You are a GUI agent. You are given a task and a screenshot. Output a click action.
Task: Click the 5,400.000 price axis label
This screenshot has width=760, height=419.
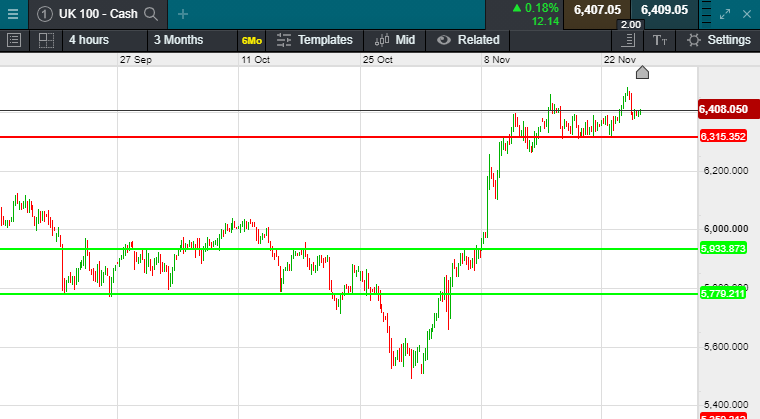tap(726, 404)
